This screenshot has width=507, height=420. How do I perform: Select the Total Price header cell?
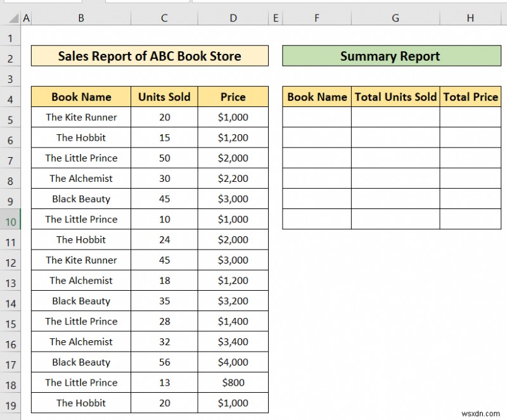(x=470, y=97)
